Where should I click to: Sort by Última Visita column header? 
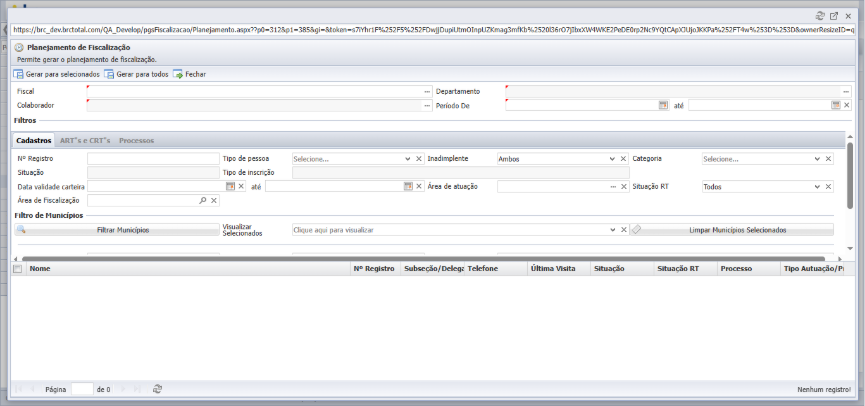click(x=559, y=269)
